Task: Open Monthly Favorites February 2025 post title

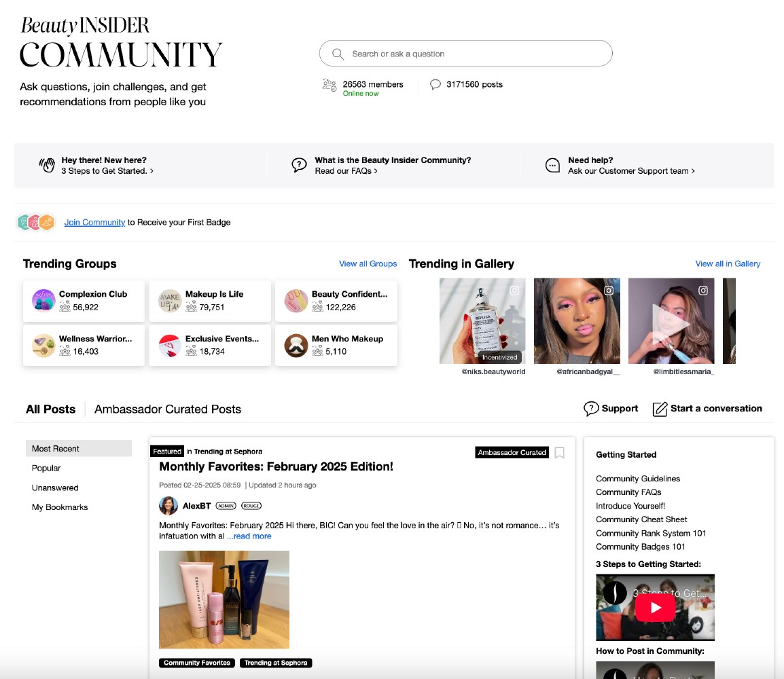Action: coord(276,466)
